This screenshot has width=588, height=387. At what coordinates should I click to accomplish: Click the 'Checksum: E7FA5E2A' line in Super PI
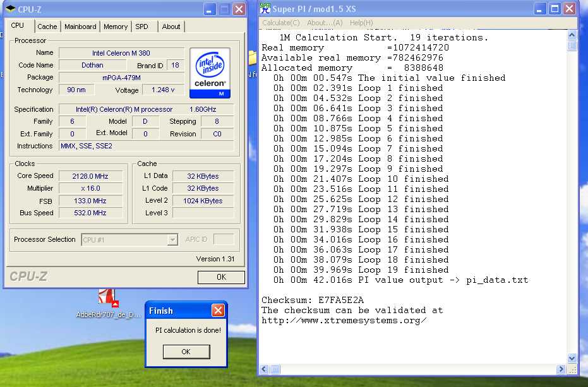[x=313, y=300]
